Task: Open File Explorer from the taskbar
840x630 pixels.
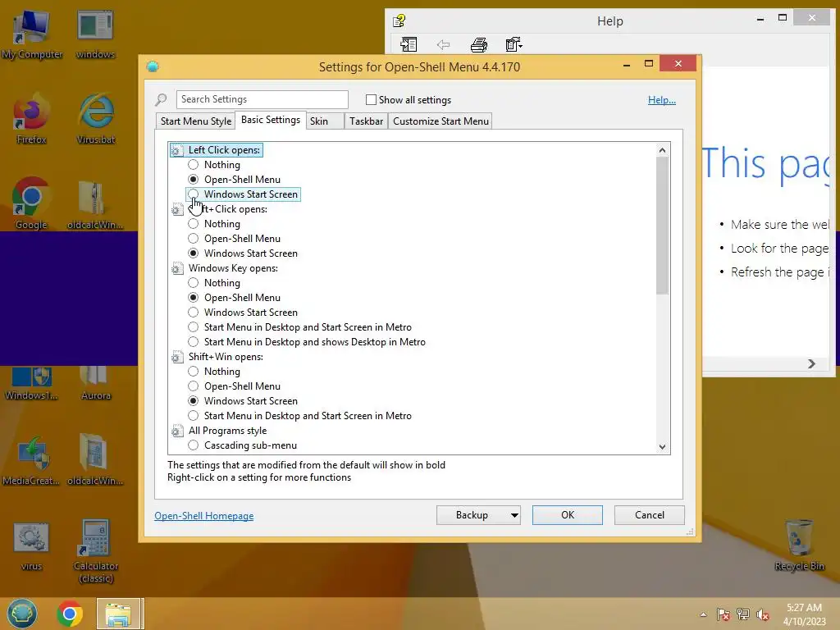Action: click(x=120, y=614)
